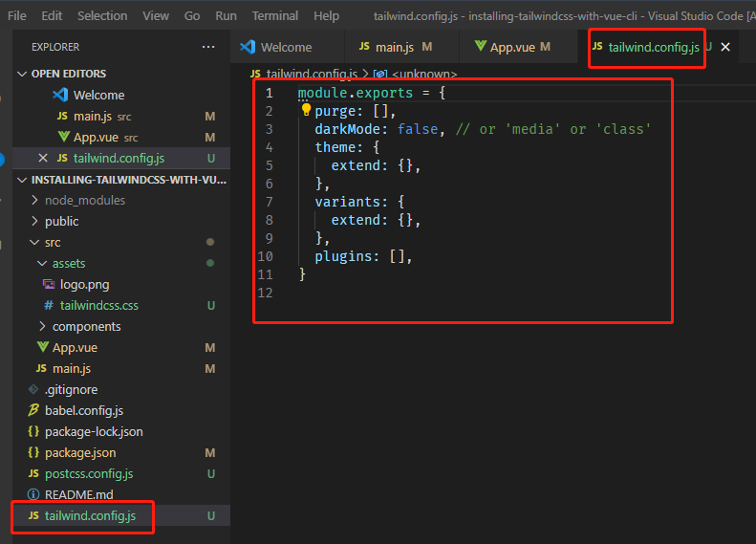Switch to the App.vue editor tab

[518, 47]
